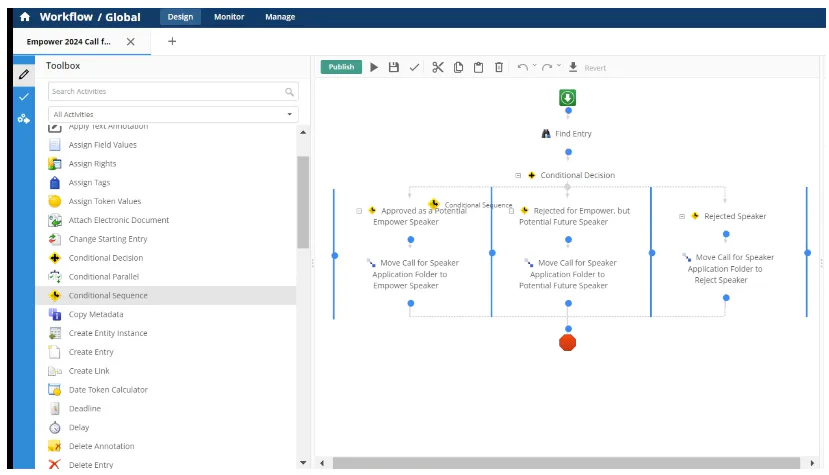Open the checkmark validation sidebar panel
Image resolution: width=829 pixels, height=475 pixels.
click(24, 97)
